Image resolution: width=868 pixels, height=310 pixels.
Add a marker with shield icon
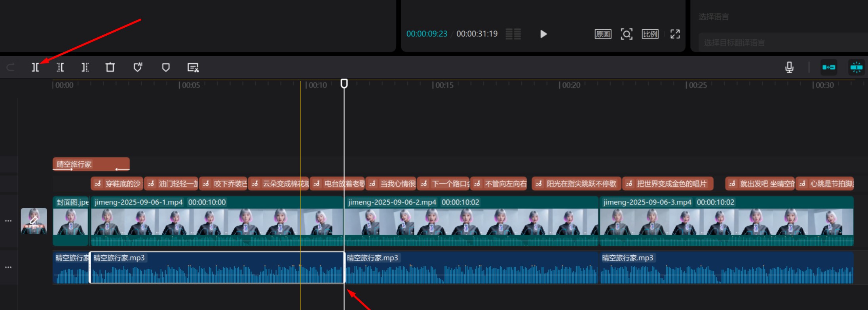pos(166,67)
